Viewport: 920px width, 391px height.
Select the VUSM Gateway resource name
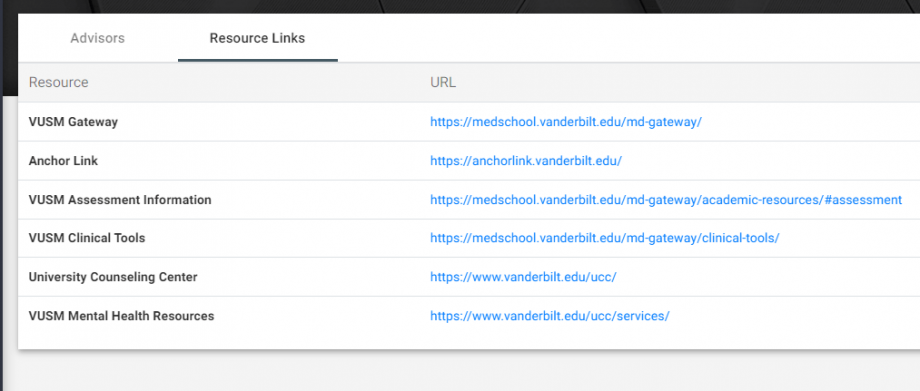tap(73, 122)
